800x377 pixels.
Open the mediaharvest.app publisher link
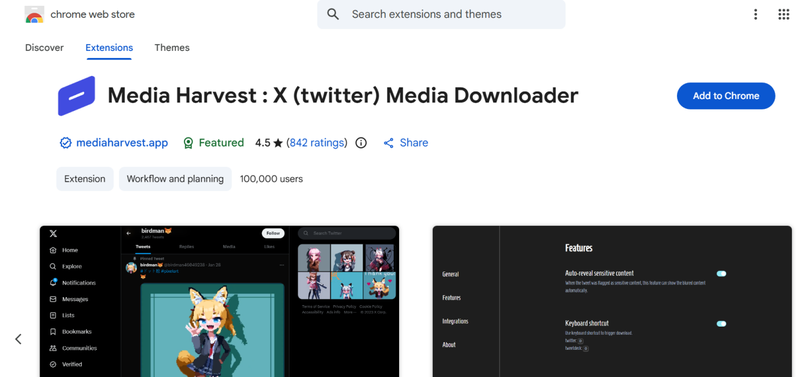122,143
